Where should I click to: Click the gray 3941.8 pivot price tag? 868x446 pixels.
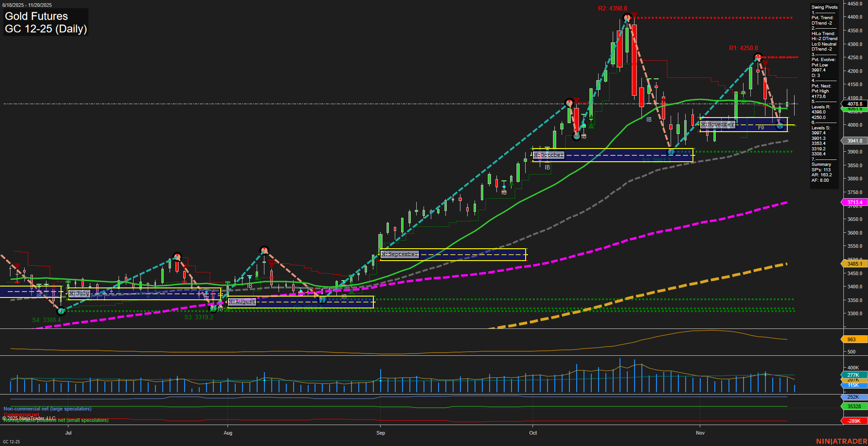click(x=852, y=140)
